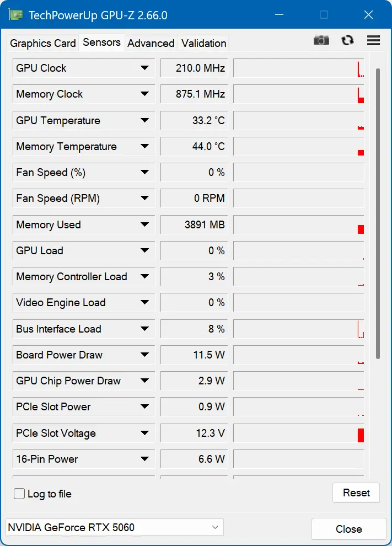This screenshot has height=546, width=392.
Task: Click the 3 % memory controller load value
Action: click(x=194, y=276)
